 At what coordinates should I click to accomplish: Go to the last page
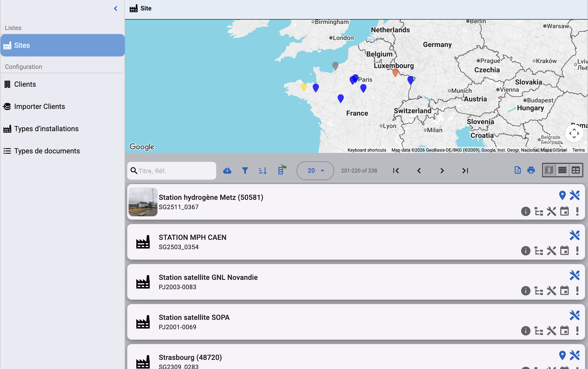(465, 170)
